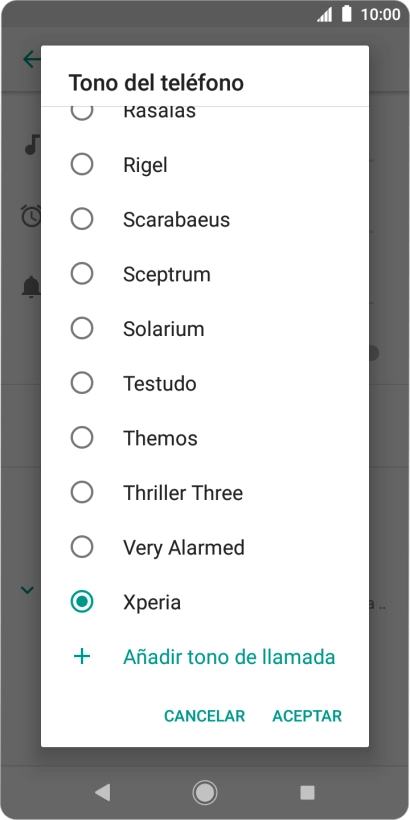Choose the Sceptrum ringtone radio button
The width and height of the screenshot is (410, 820).
tap(82, 274)
